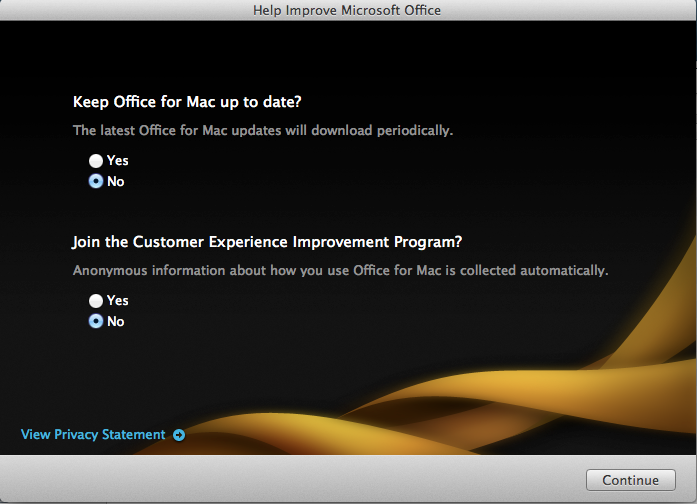
Task: Select No radio for Office updates
Action: click(96, 182)
